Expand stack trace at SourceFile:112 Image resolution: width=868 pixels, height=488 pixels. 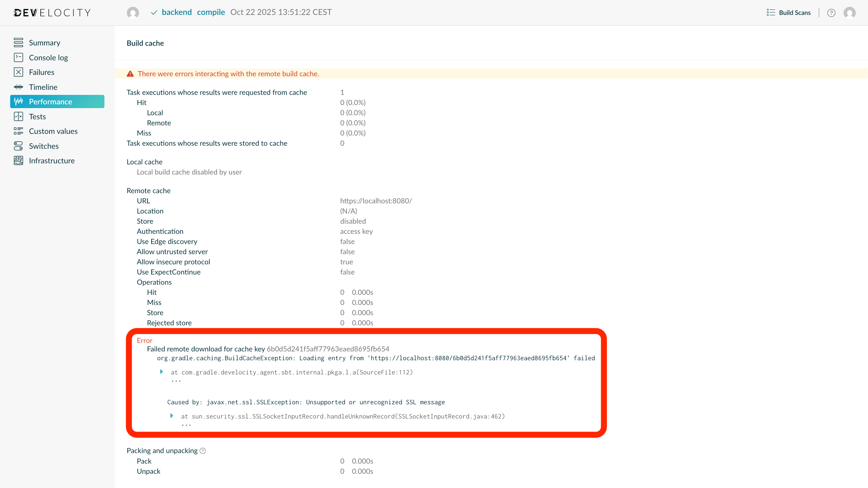tap(161, 371)
